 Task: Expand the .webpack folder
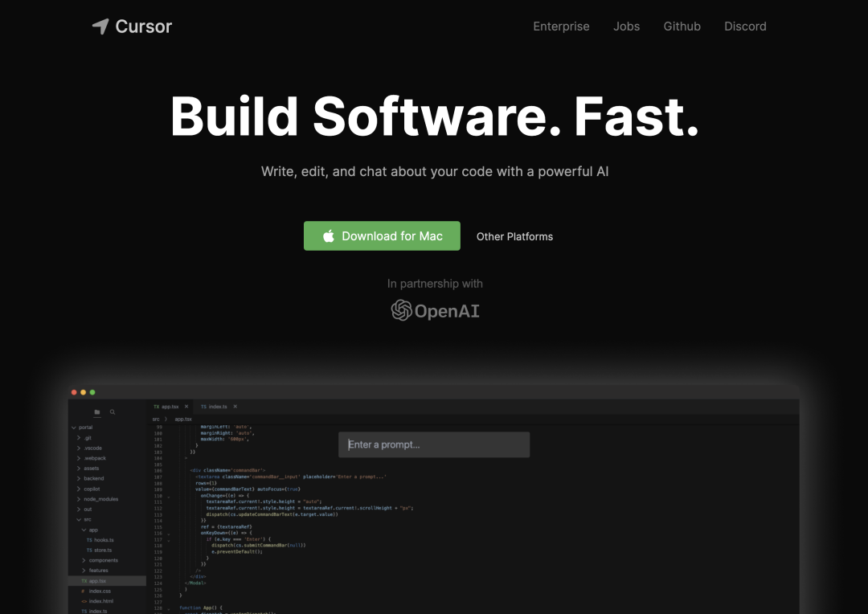(79, 458)
